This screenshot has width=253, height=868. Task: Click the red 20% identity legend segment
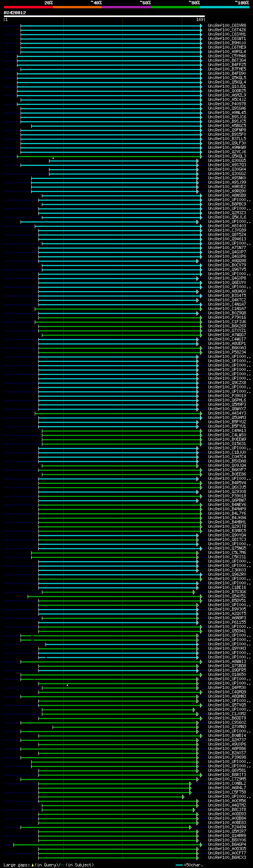28,7
